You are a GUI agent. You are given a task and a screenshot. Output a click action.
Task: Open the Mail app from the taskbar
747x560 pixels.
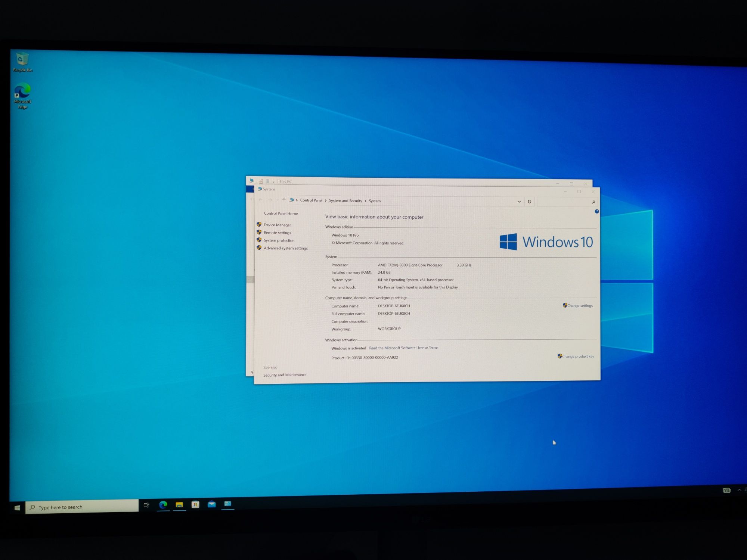click(212, 504)
